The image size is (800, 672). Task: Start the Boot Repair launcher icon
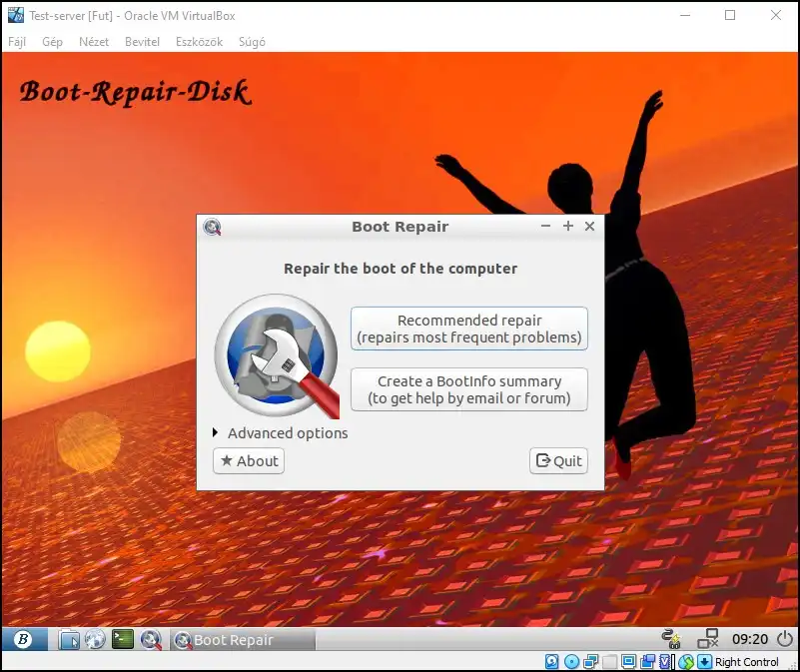pos(151,639)
